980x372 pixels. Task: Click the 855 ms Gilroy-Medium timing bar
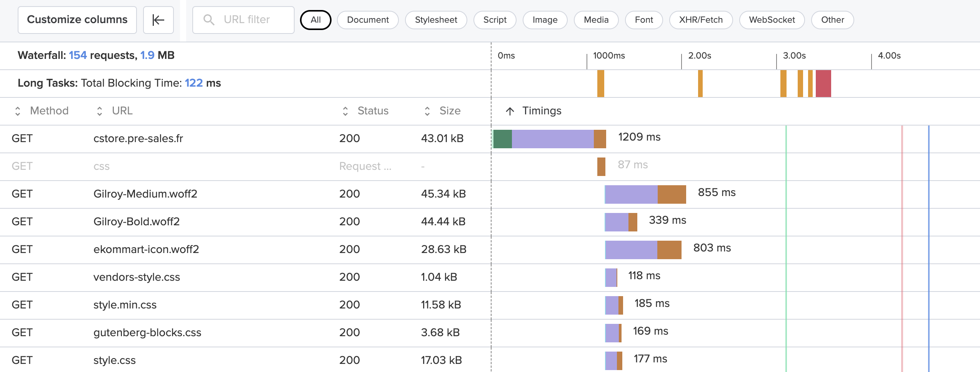[645, 194]
